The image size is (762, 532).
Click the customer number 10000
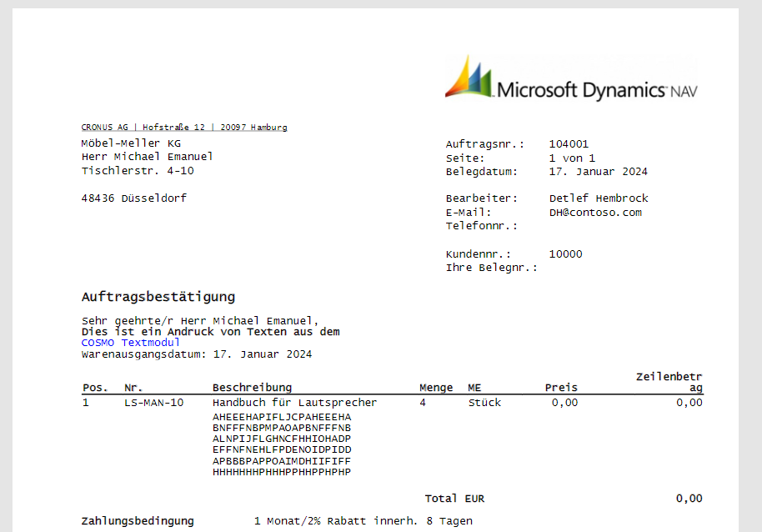point(565,254)
